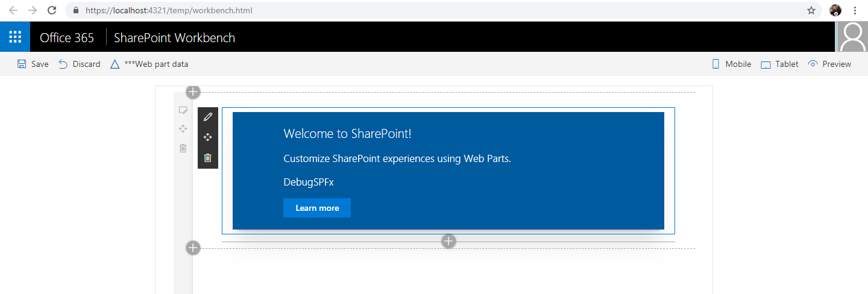Add a new web part below the existing one

pos(448,242)
